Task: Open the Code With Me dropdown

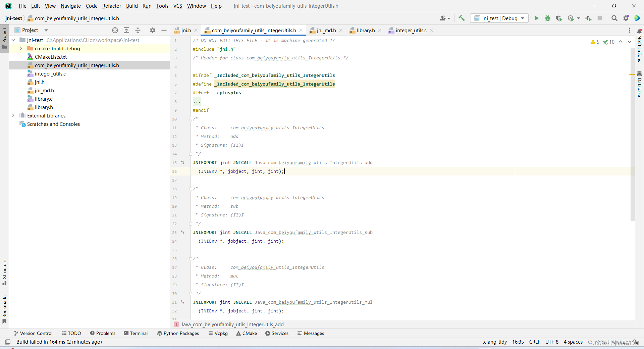Action: [x=445, y=18]
